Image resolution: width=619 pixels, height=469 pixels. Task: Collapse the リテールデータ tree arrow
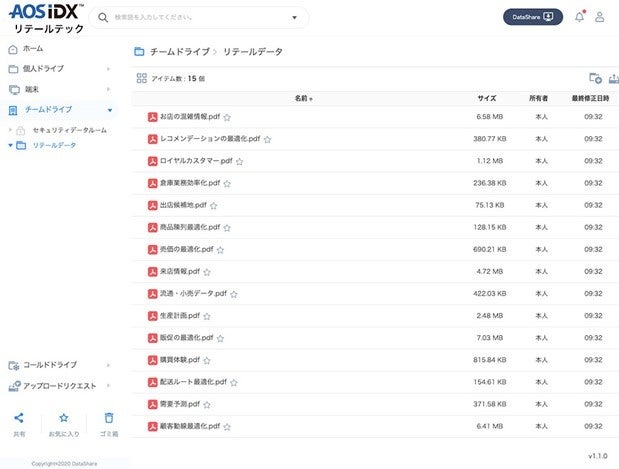(10, 145)
